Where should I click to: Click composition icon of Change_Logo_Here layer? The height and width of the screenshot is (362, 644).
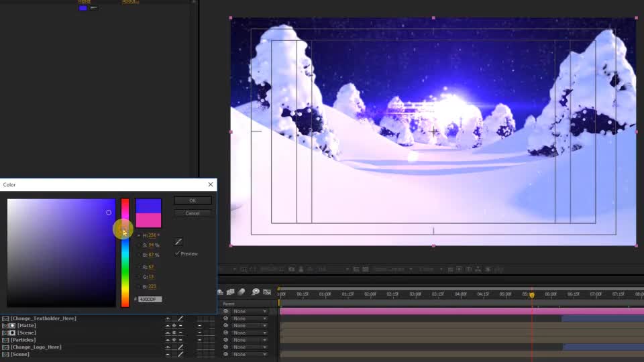click(5, 347)
